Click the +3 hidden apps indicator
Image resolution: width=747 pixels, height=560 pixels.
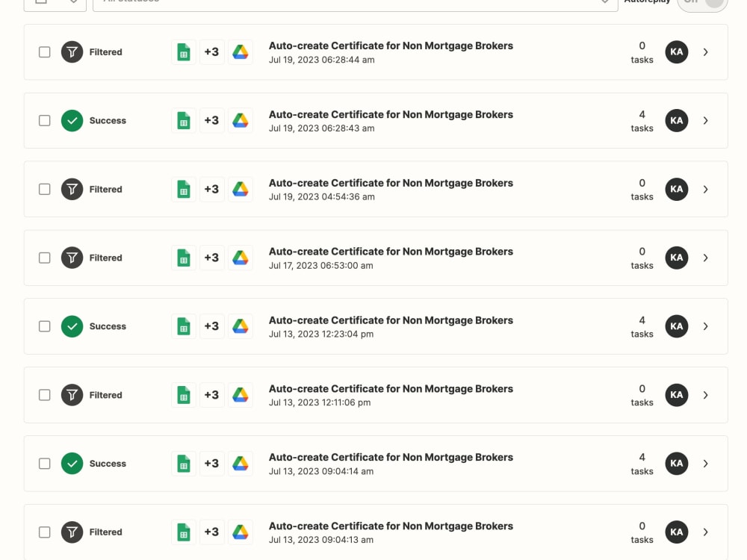[211, 52]
